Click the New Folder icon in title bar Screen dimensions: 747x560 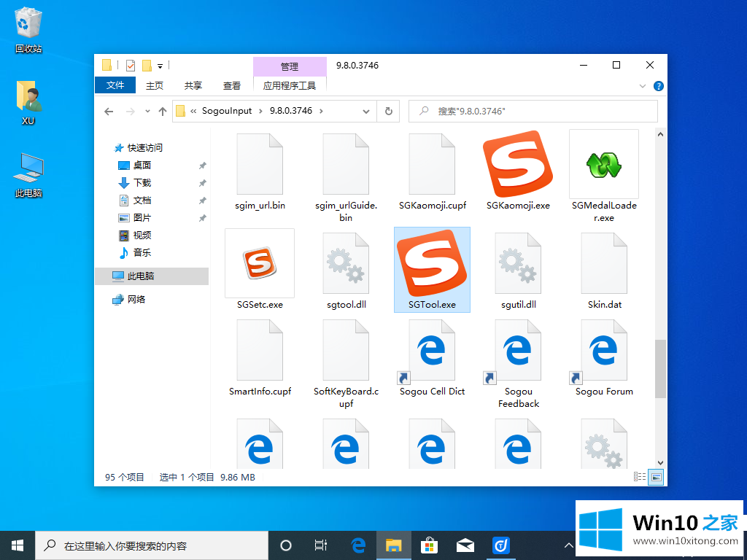tap(147, 65)
